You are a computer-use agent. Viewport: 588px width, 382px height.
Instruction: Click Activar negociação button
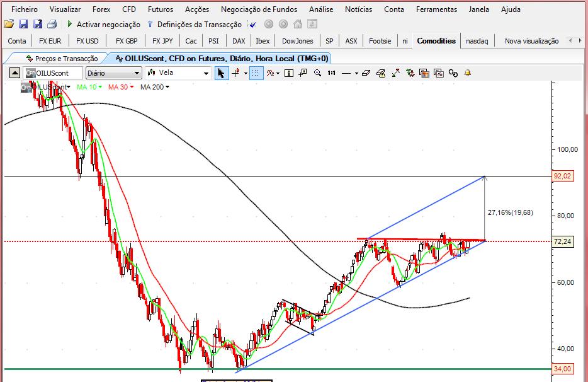tap(103, 25)
